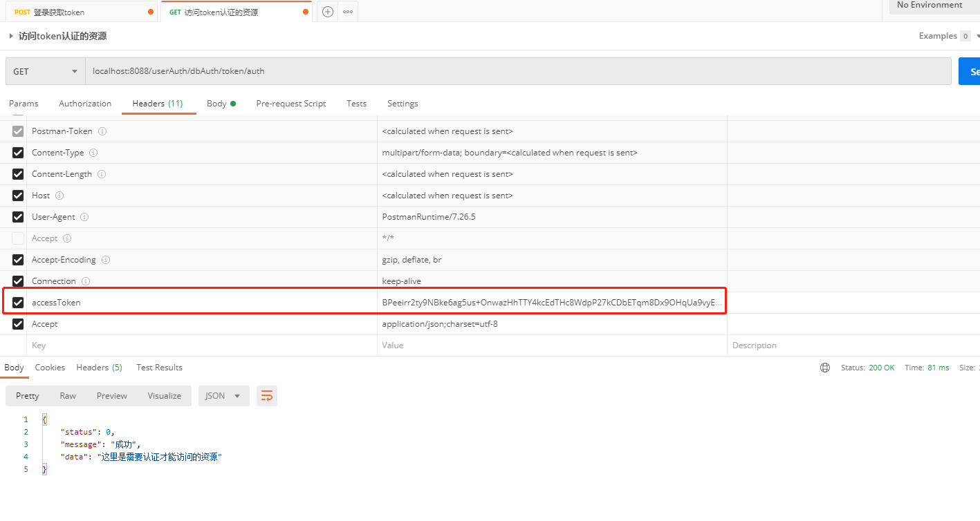Show info icon for Postman-Token header
The image size is (980, 521).
pos(102,131)
